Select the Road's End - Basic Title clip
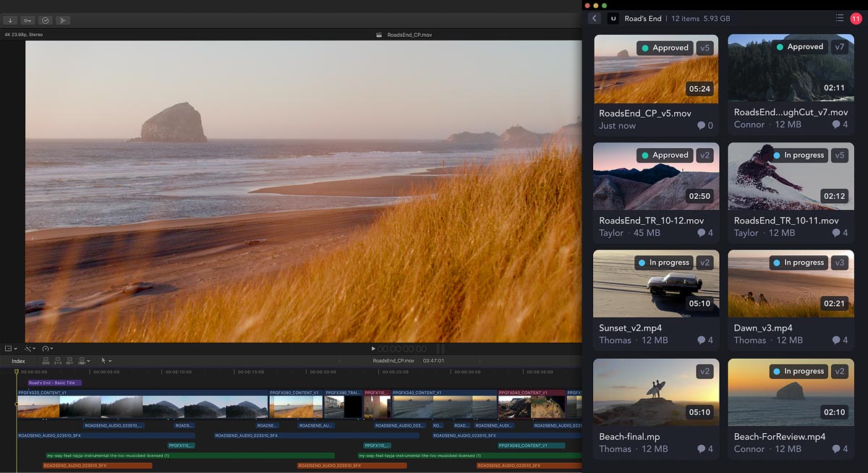 tap(55, 383)
